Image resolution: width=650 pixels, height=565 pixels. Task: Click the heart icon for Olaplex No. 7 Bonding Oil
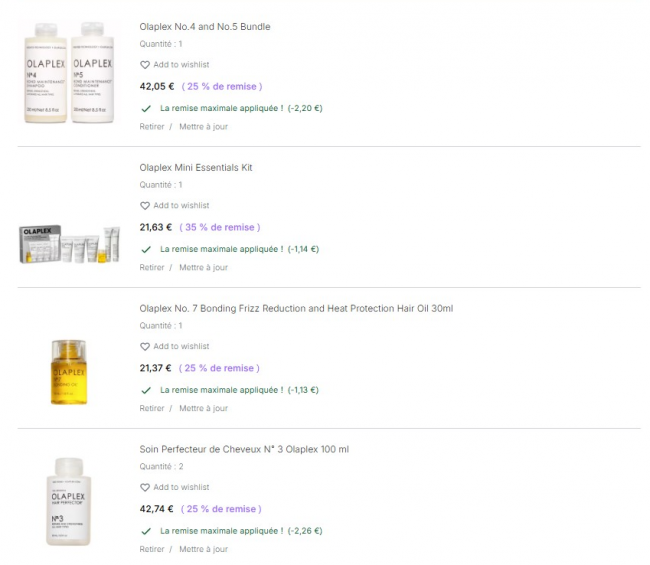click(145, 347)
